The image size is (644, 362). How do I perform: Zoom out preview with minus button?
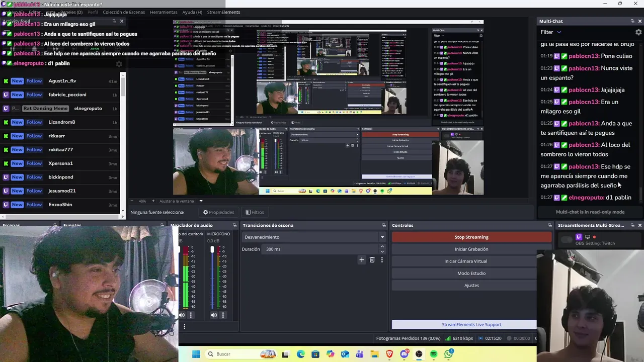132,201
